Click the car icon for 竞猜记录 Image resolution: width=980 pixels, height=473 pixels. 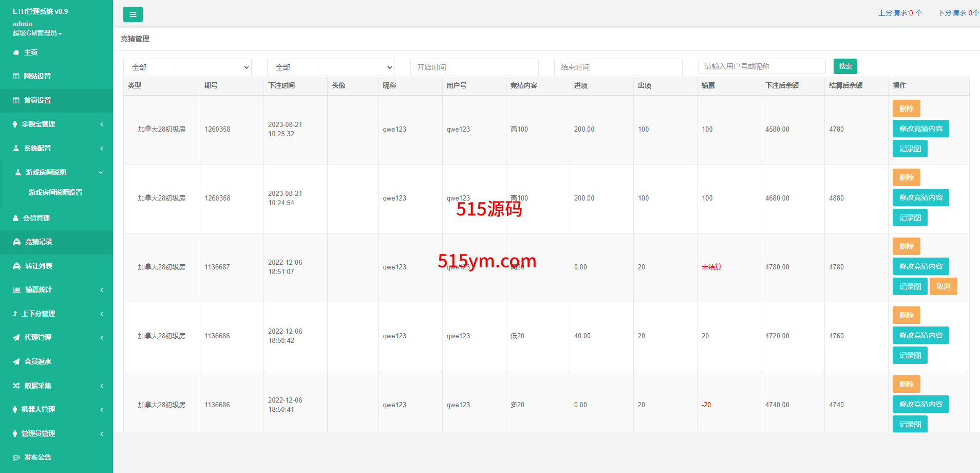[16, 242]
